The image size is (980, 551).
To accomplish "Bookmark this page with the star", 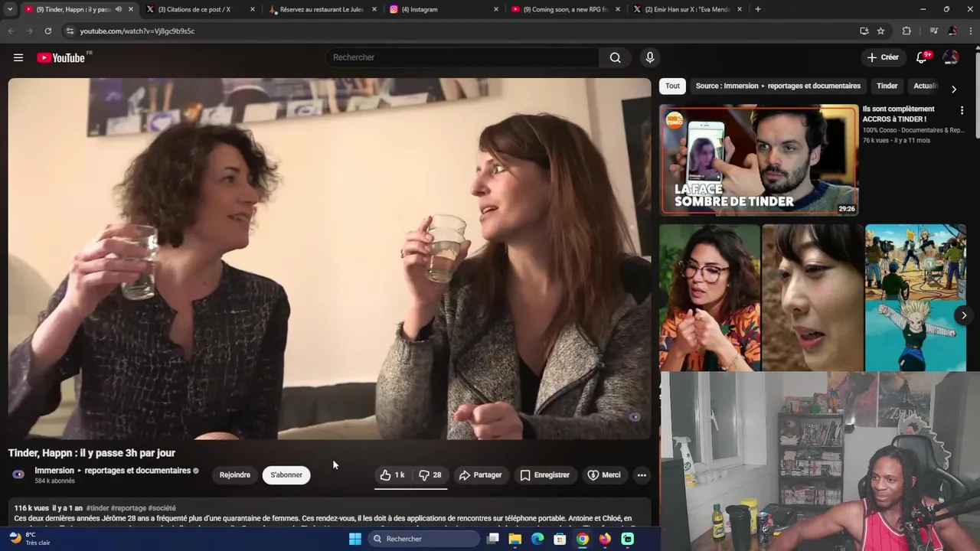I will click(881, 31).
